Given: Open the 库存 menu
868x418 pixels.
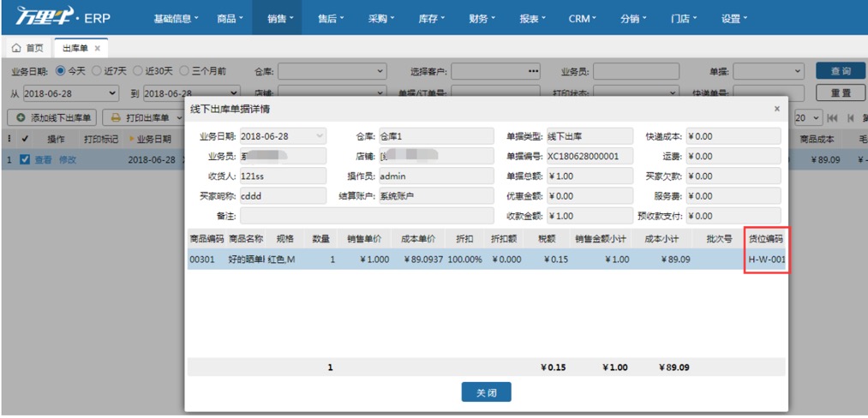Looking at the screenshot, I should [432, 18].
